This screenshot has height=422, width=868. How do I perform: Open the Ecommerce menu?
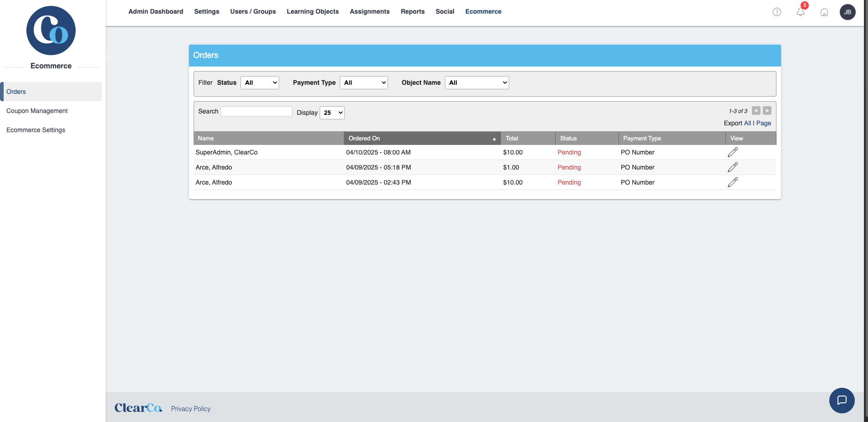click(483, 11)
